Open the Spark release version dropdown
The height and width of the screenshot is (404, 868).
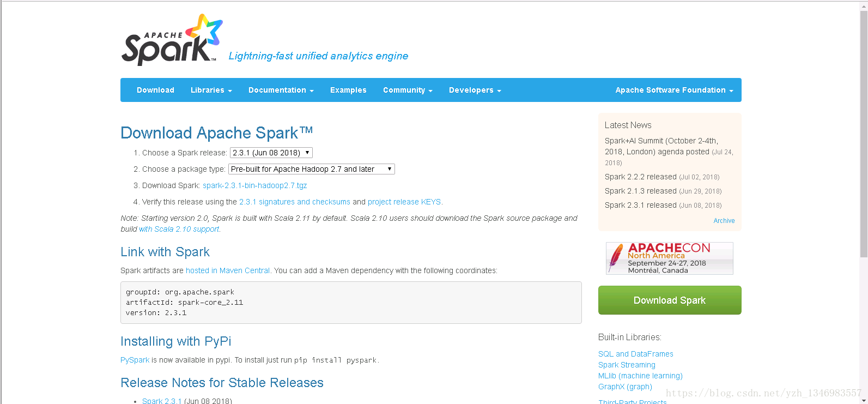(x=271, y=153)
